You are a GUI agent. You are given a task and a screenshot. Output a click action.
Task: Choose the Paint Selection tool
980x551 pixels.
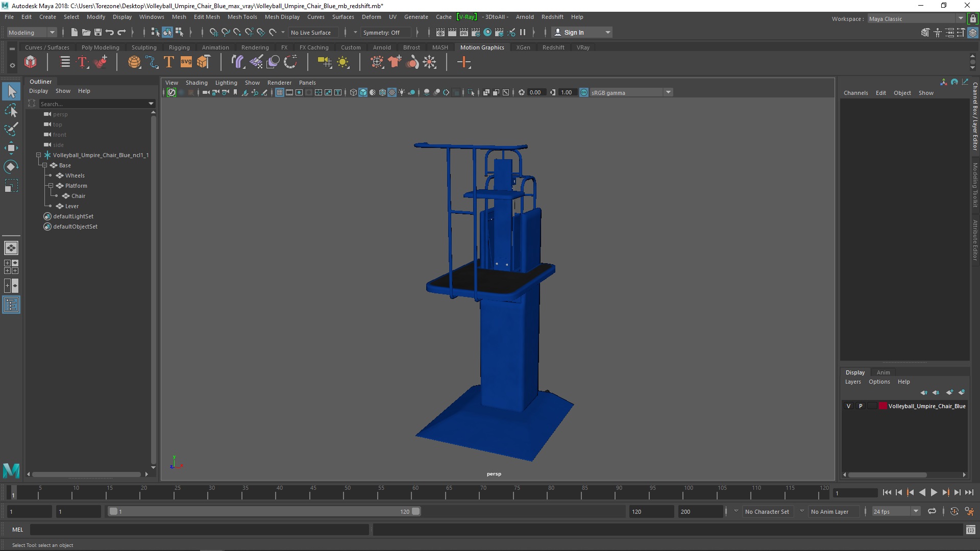point(11,129)
